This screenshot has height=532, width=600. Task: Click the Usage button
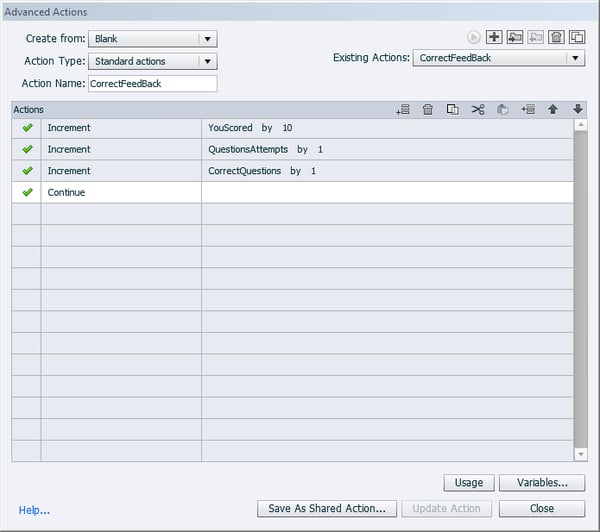469,483
